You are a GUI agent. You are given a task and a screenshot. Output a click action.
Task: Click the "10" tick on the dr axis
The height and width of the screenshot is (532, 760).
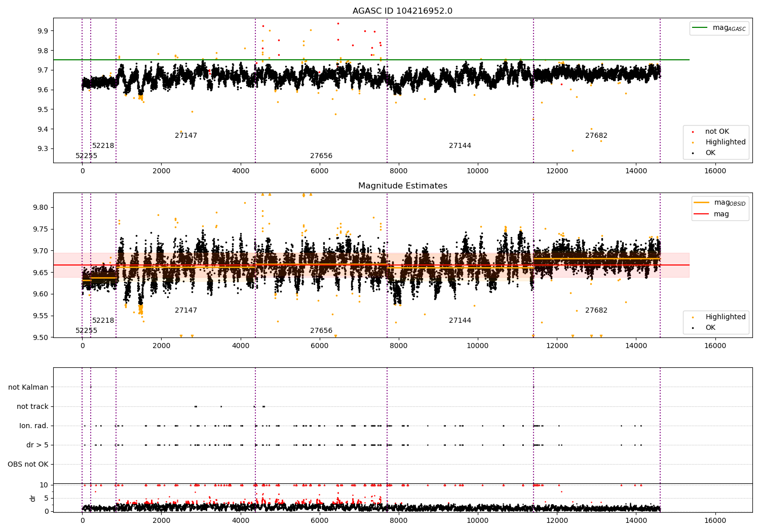pyautogui.click(x=45, y=485)
